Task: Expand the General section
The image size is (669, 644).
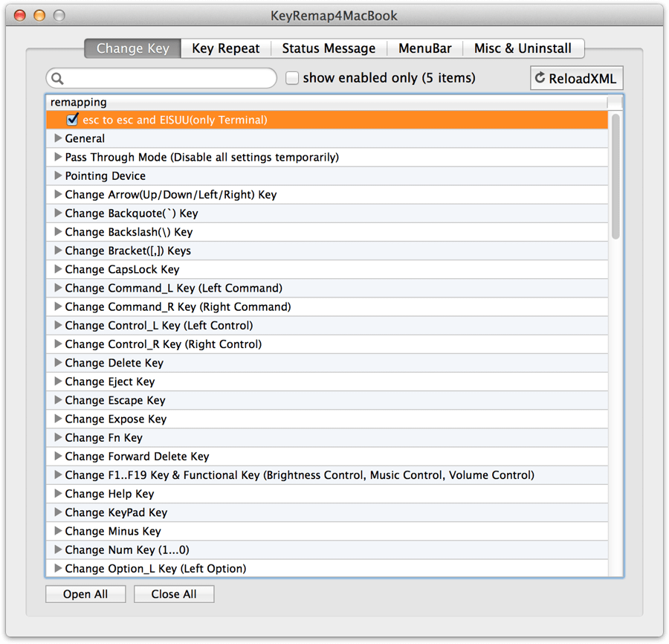Action: (x=58, y=138)
